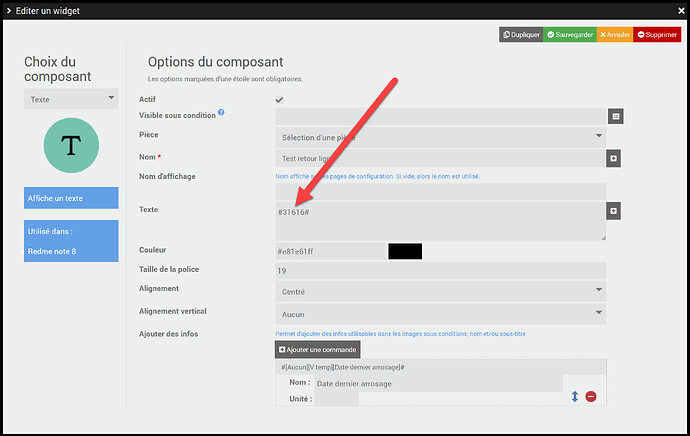
Task: Open the condition editor icon for Visible sous condition
Action: pos(616,116)
